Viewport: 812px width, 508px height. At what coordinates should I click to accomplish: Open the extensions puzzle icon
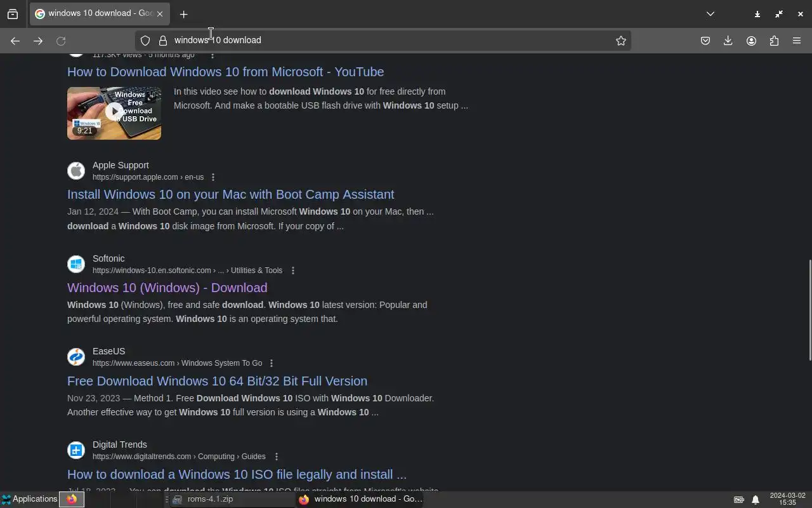tap(774, 41)
